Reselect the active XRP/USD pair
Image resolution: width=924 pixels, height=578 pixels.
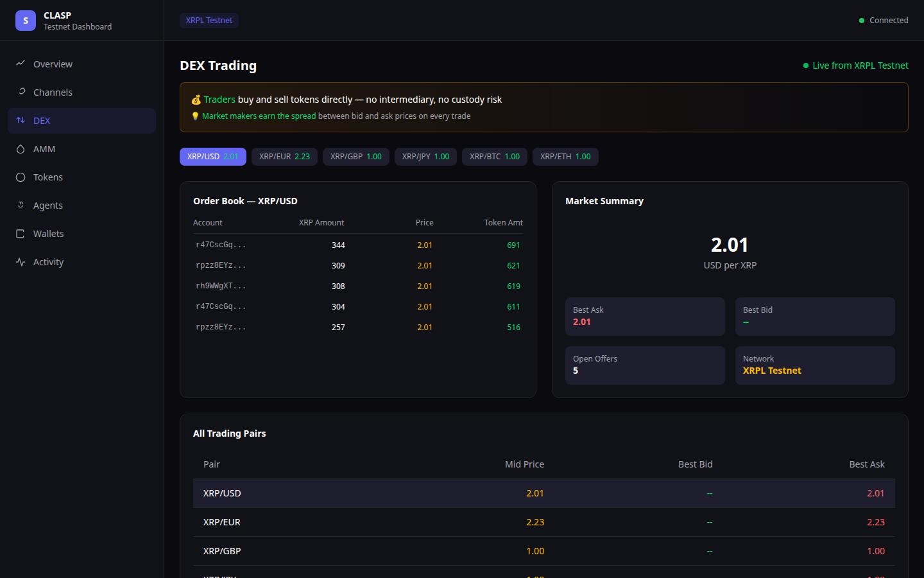(212, 156)
